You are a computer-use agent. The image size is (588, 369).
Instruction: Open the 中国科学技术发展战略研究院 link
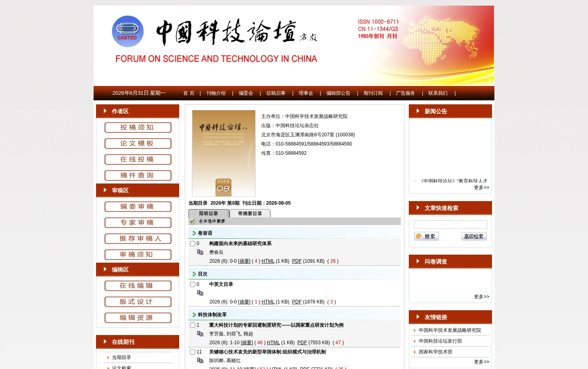[450, 330]
